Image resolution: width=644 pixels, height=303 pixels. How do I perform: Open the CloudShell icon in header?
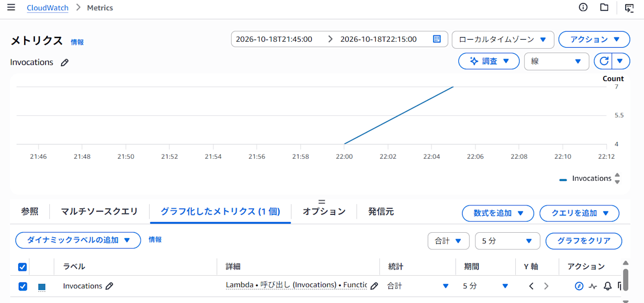(630, 8)
